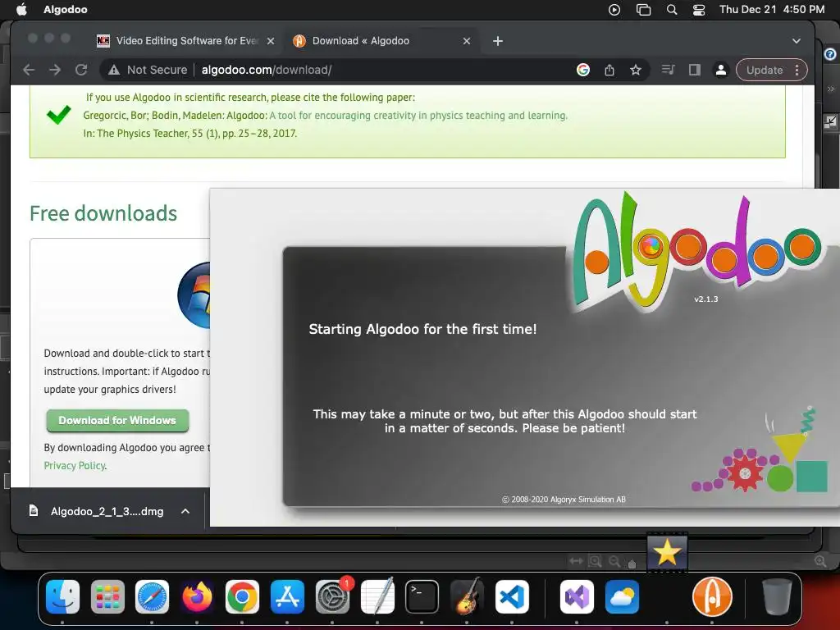Open Control Center in menu bar
840x630 pixels.
pyautogui.click(x=699, y=10)
